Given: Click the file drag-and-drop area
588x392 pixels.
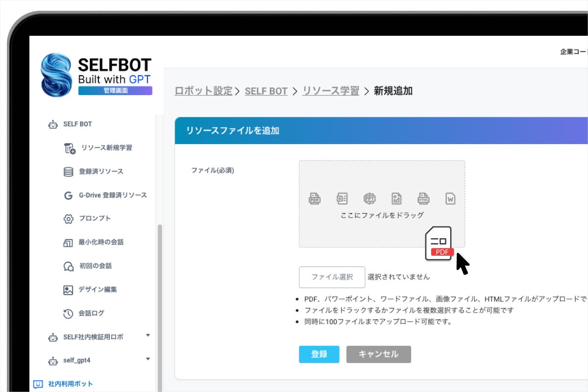Looking at the screenshot, I should point(382,204).
